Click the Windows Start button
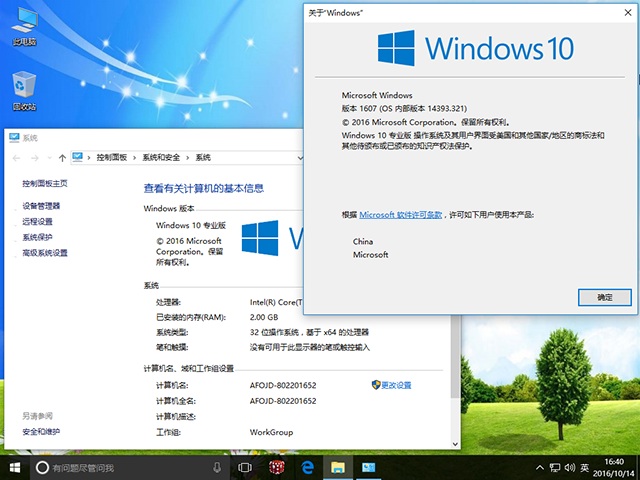Viewport: 640px width, 480px height. (15, 467)
